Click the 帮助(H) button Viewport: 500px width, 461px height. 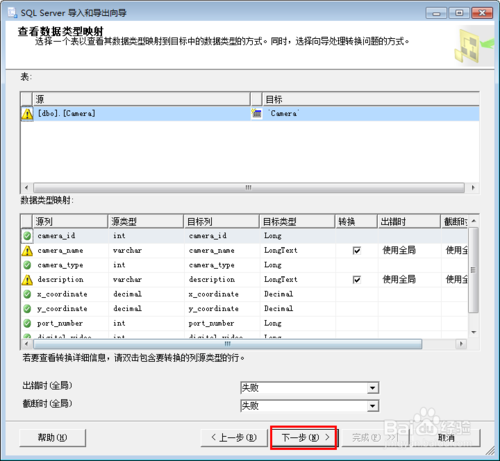point(53,438)
